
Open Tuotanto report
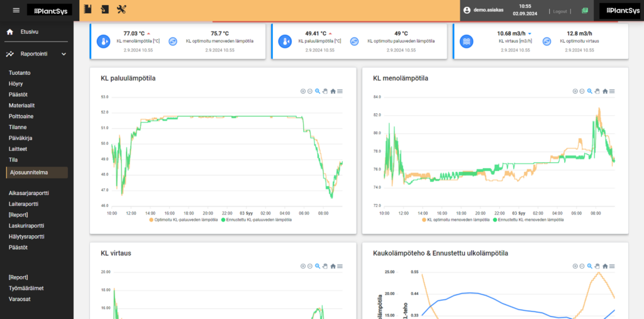pyautogui.click(x=19, y=73)
